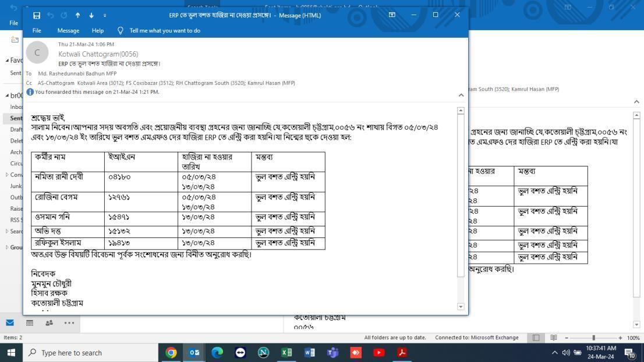Click the message body scroll up arrow

461,111
